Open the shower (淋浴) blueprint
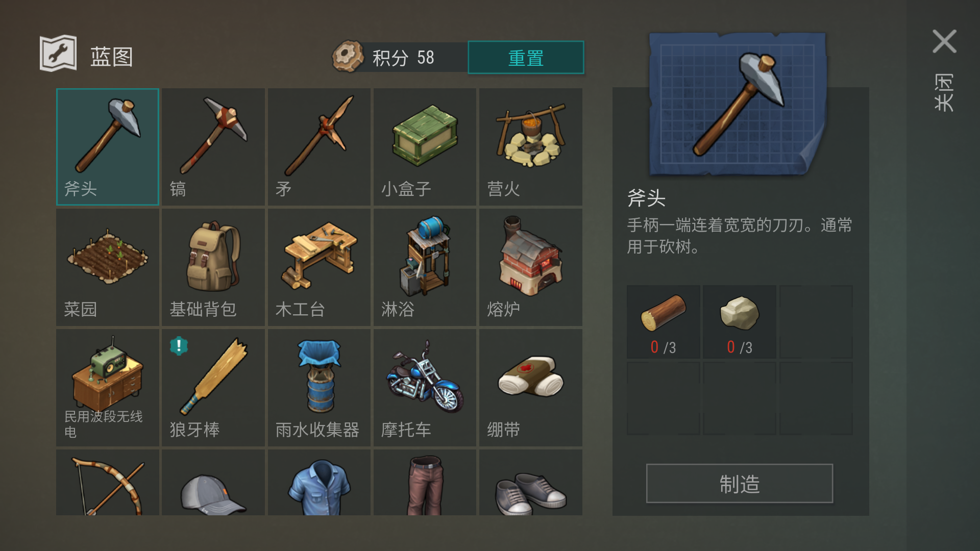The image size is (980, 551). pos(425,267)
